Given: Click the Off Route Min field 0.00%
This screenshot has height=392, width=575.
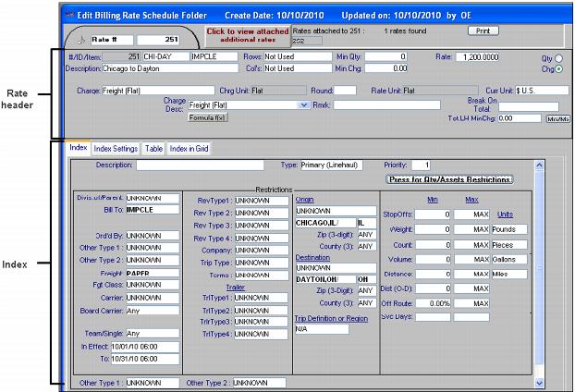Looking at the screenshot, I should pos(433,303).
